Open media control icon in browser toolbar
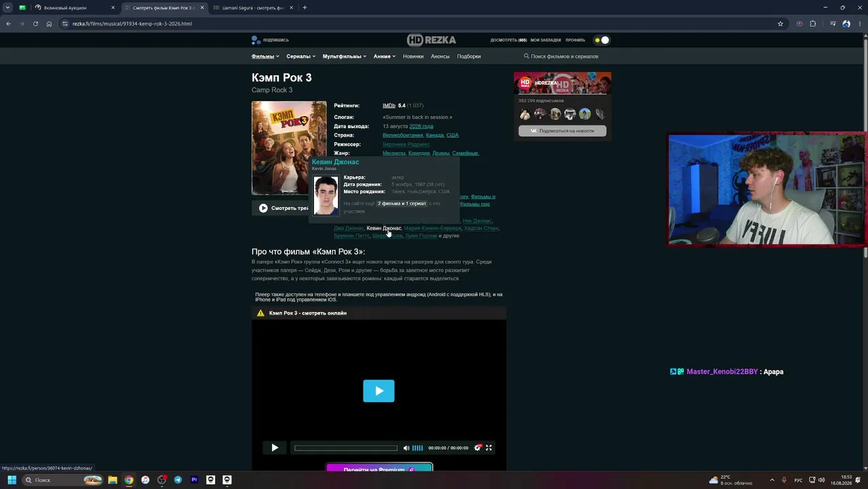The image size is (868, 489). (833, 24)
